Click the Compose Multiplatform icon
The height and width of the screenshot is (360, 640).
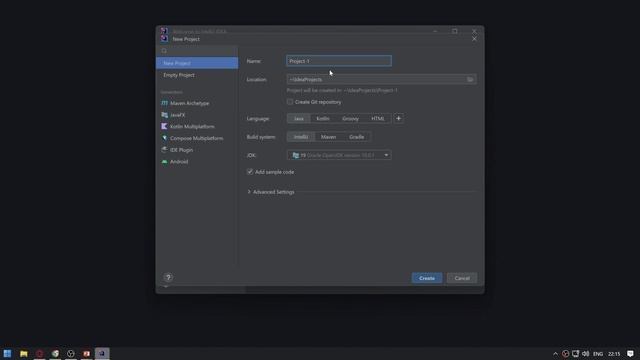point(164,138)
